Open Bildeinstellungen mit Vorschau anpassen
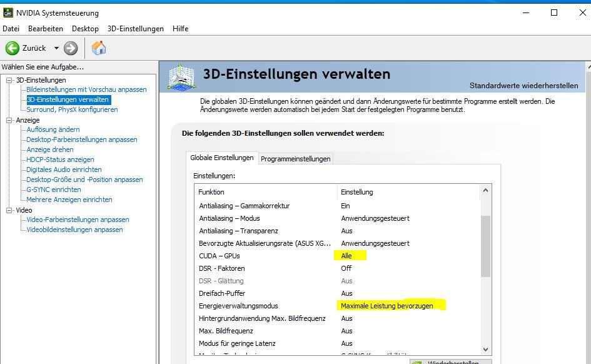Image resolution: width=591 pixels, height=364 pixels. pos(86,89)
